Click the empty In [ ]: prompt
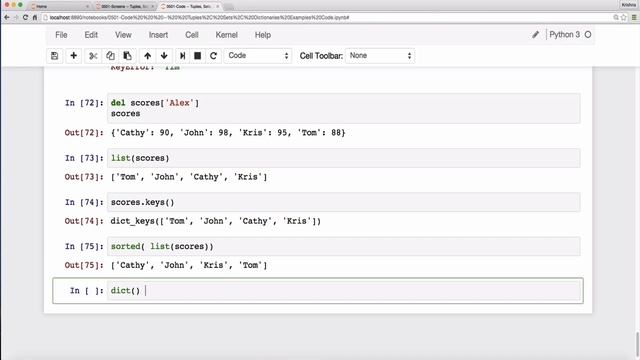640x360 pixels. point(87,291)
